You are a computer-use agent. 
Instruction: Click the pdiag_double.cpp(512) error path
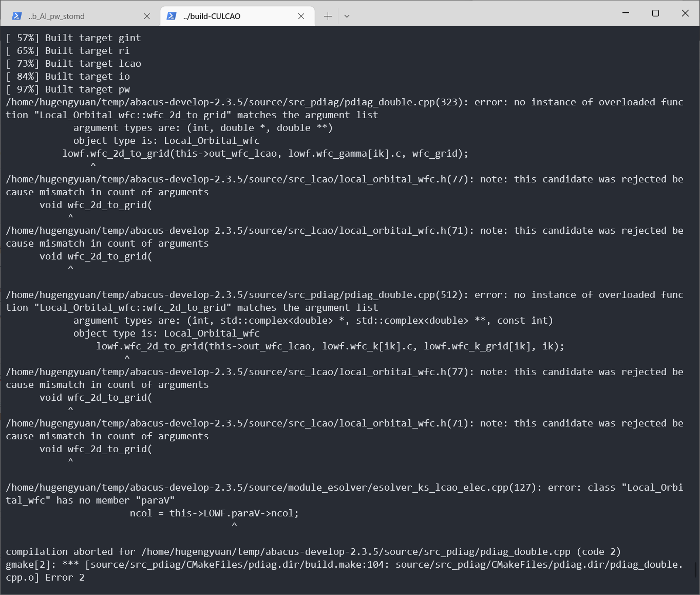237,294
